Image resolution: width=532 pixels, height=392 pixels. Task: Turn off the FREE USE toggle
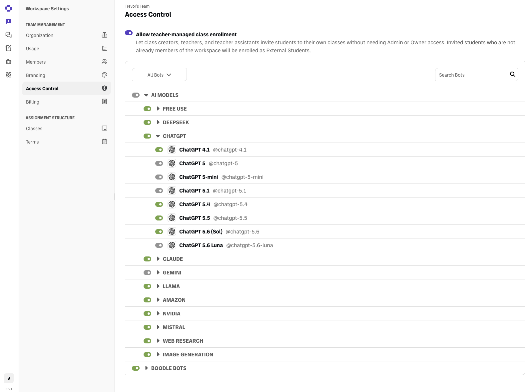(148, 109)
